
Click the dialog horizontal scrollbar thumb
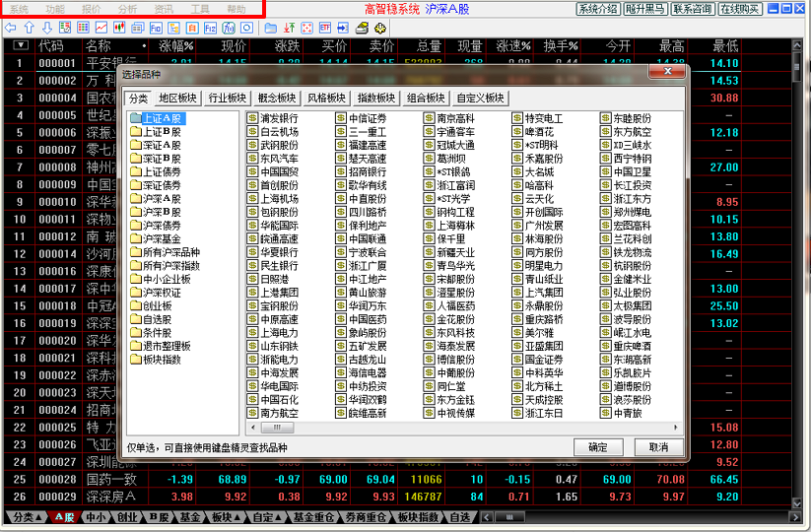(277, 428)
